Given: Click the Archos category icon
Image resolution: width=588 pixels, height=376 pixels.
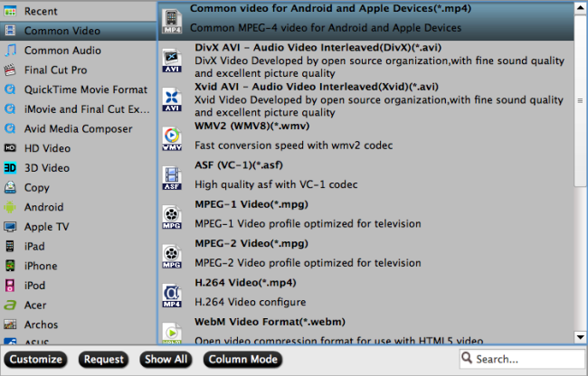Looking at the screenshot, I should (x=10, y=324).
